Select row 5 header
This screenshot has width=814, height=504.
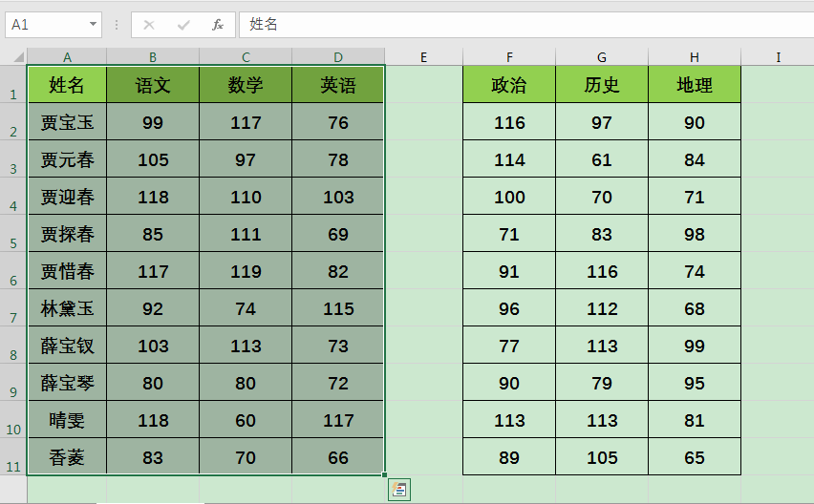13,233
